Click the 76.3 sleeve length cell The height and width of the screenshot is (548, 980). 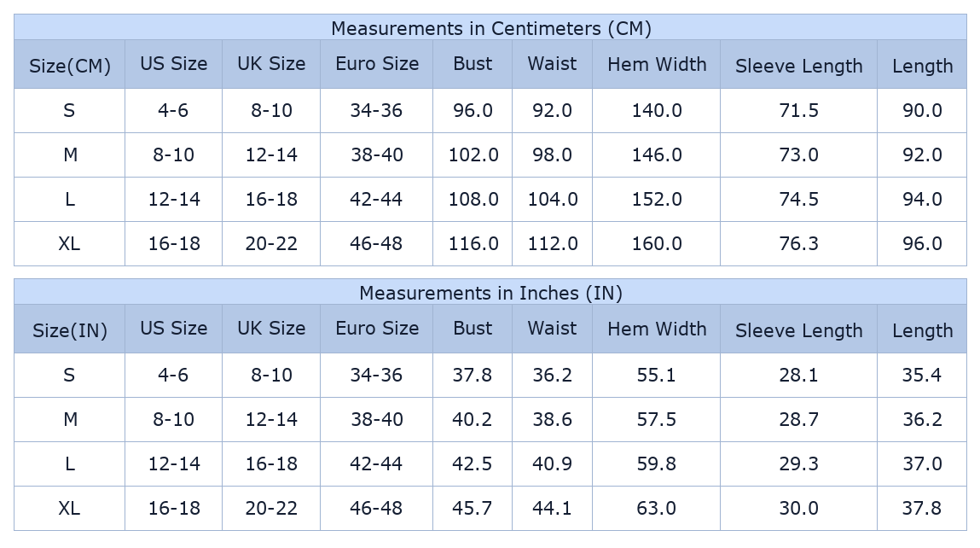798,243
